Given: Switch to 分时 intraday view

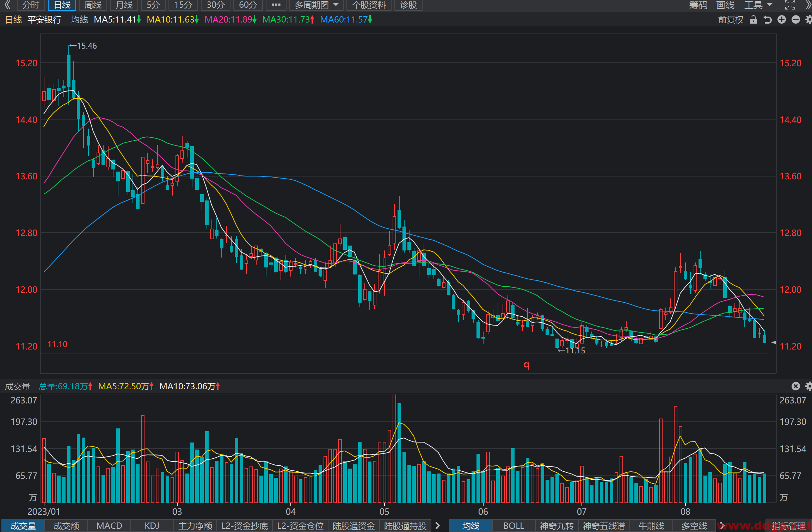Looking at the screenshot, I should pos(31,5).
